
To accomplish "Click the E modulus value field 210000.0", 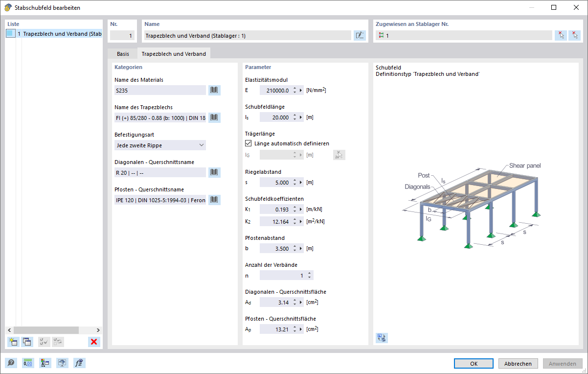I will 275,90.
